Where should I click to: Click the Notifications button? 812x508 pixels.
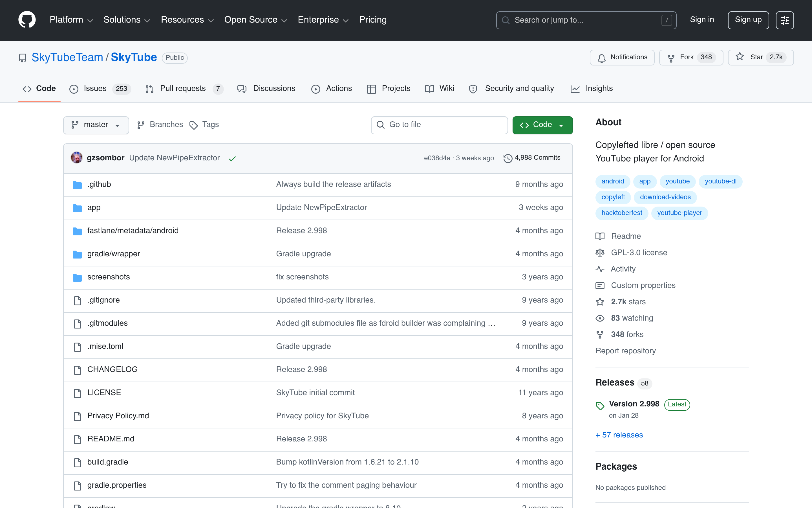[x=622, y=58]
